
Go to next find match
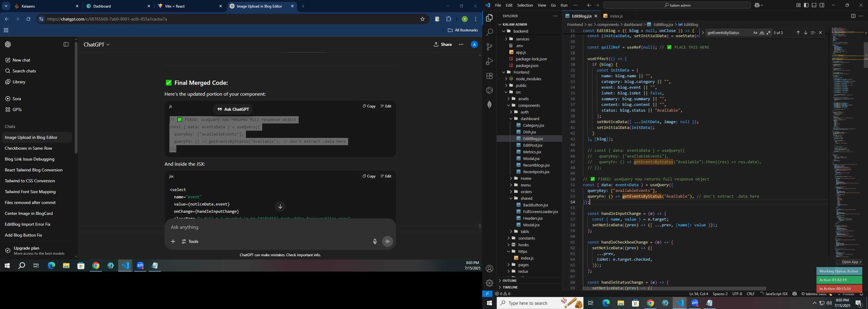(805, 33)
